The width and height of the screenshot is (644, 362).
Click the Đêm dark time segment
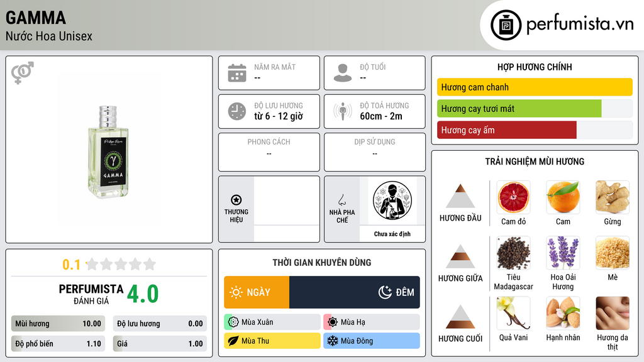355,292
